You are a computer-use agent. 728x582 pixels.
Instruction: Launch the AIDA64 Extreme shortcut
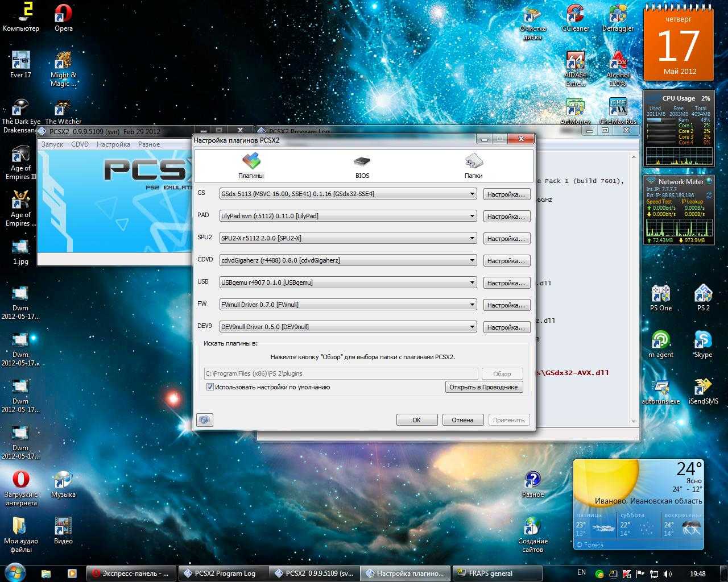575,69
